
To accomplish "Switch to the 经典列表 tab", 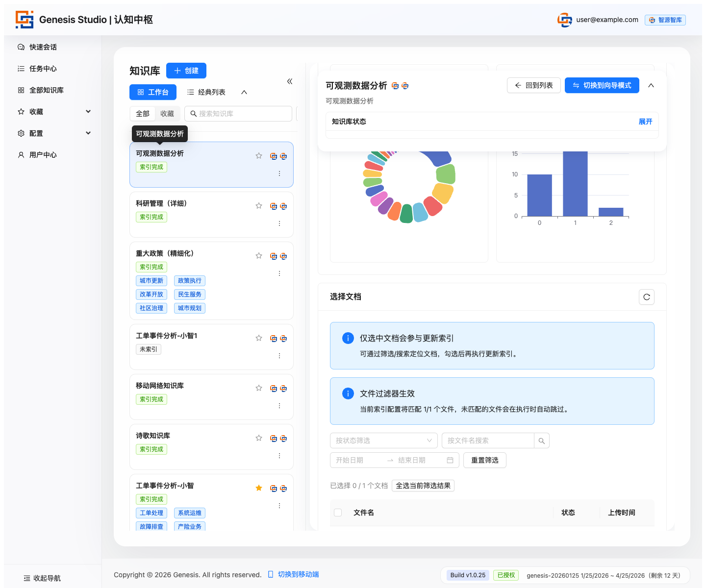I will pyautogui.click(x=207, y=92).
